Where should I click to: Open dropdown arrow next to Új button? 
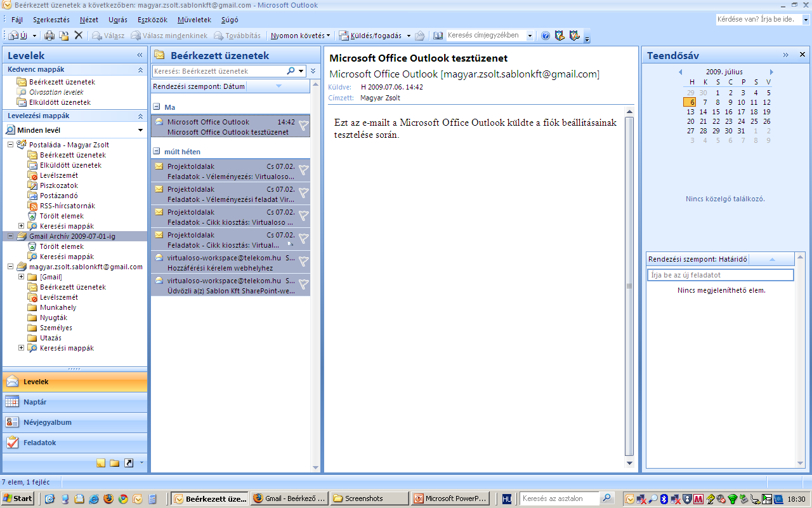tap(34, 36)
